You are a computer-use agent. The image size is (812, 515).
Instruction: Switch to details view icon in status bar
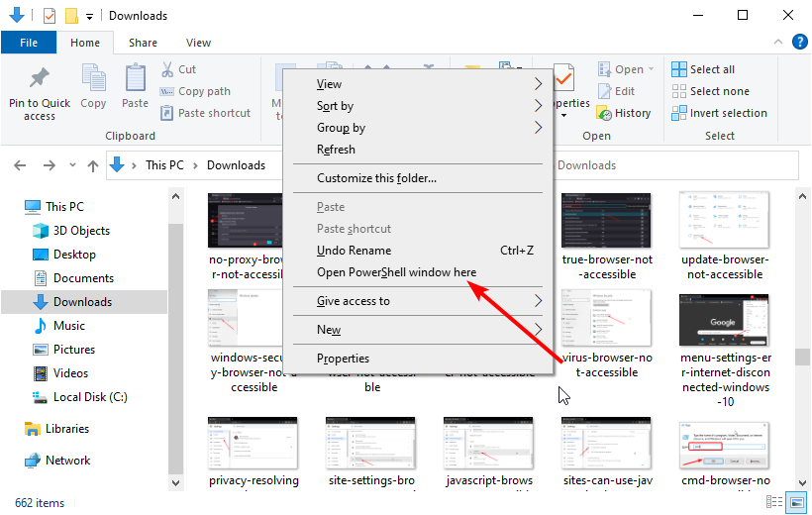(774, 501)
